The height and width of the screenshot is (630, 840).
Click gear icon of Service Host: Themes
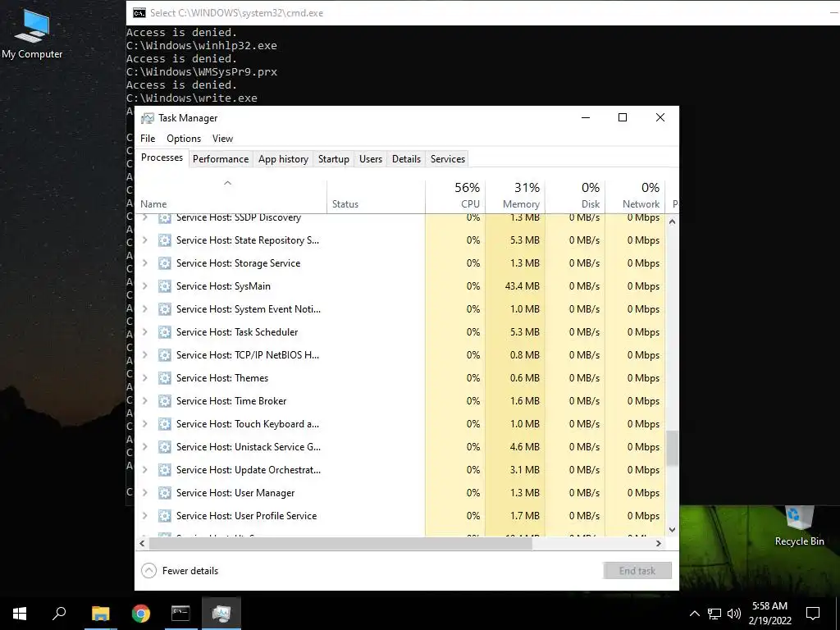click(164, 378)
